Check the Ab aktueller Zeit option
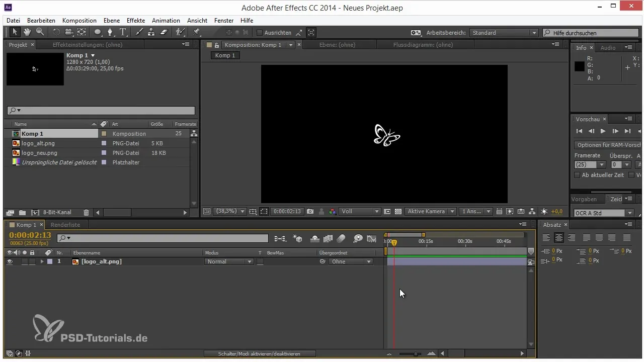This screenshot has height=362, width=644. tap(577, 175)
